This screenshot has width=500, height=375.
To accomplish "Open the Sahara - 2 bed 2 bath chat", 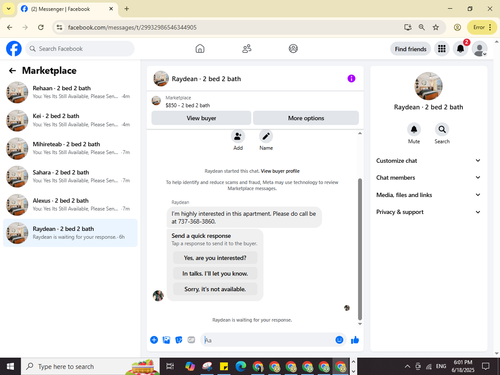I will point(70,177).
